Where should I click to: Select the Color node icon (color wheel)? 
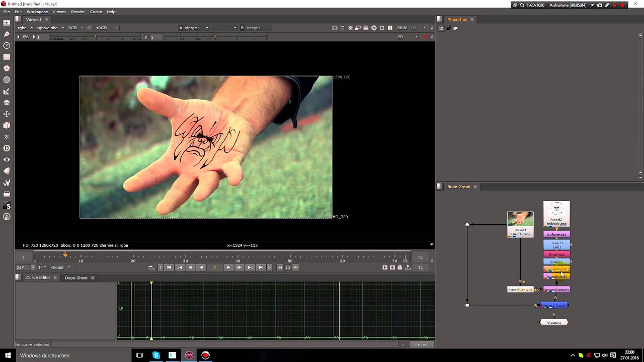[x=7, y=68]
